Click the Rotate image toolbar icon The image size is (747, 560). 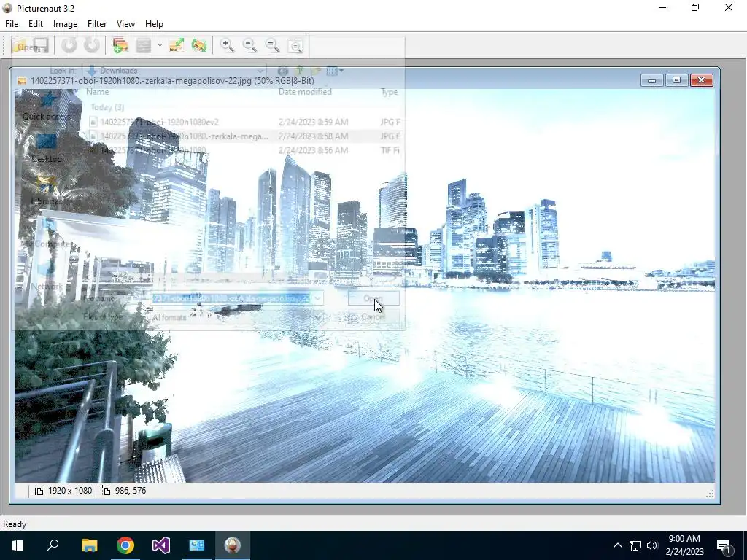[198, 46]
